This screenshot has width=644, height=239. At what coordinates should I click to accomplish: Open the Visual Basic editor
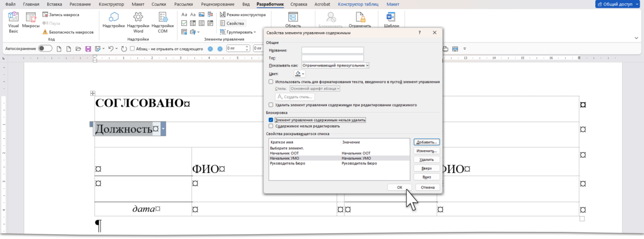13,20
